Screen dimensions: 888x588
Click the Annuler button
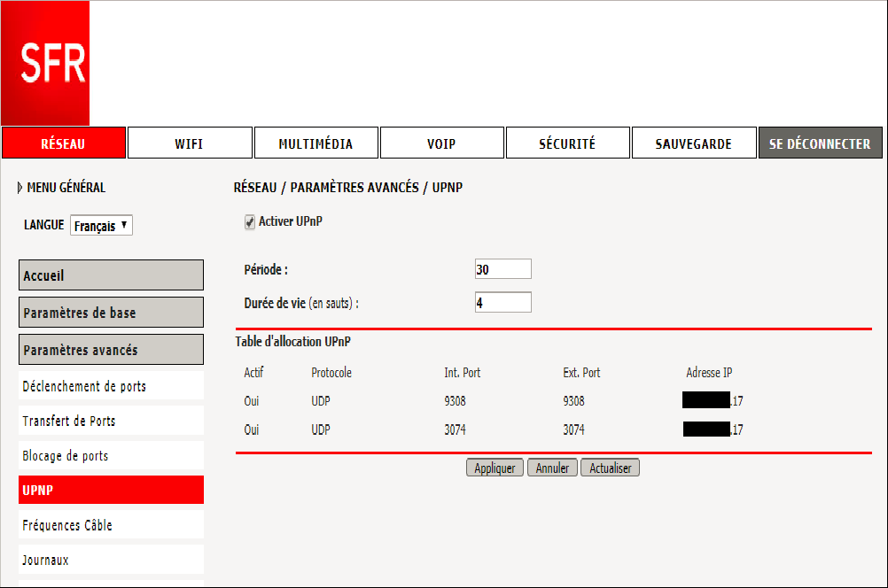tap(552, 468)
